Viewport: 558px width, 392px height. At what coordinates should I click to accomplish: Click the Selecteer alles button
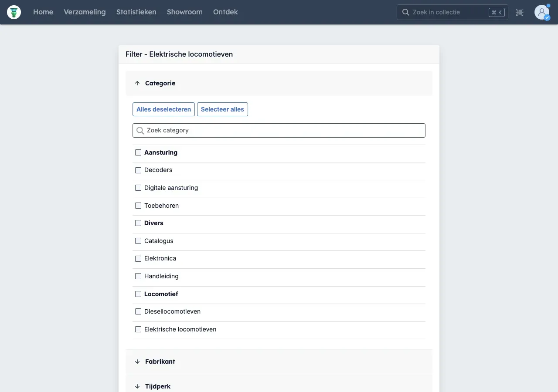(222, 109)
